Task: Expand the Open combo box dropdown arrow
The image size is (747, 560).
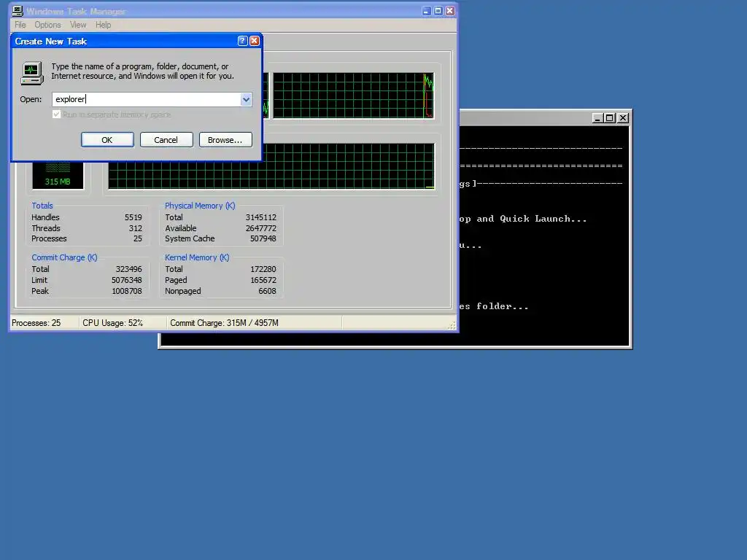Action: (246, 99)
